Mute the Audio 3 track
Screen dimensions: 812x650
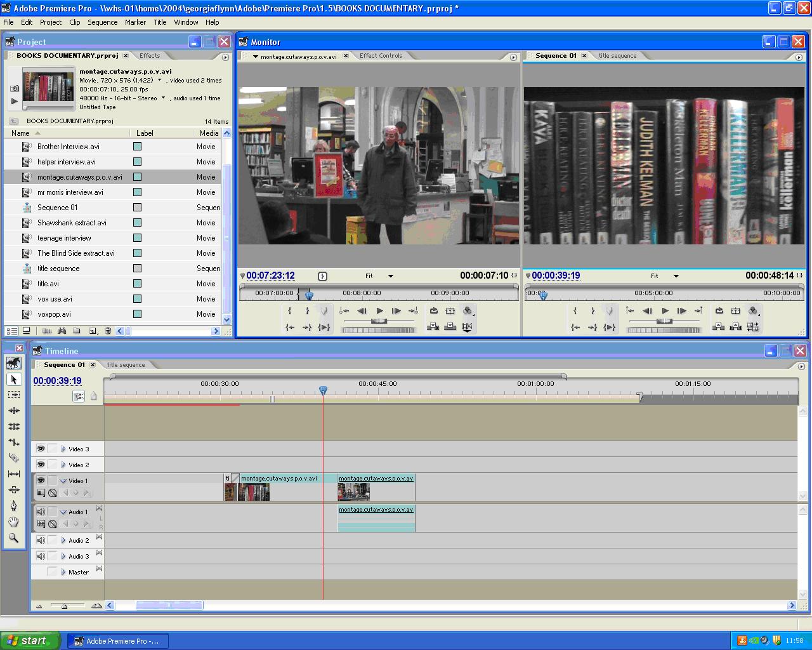click(41, 556)
